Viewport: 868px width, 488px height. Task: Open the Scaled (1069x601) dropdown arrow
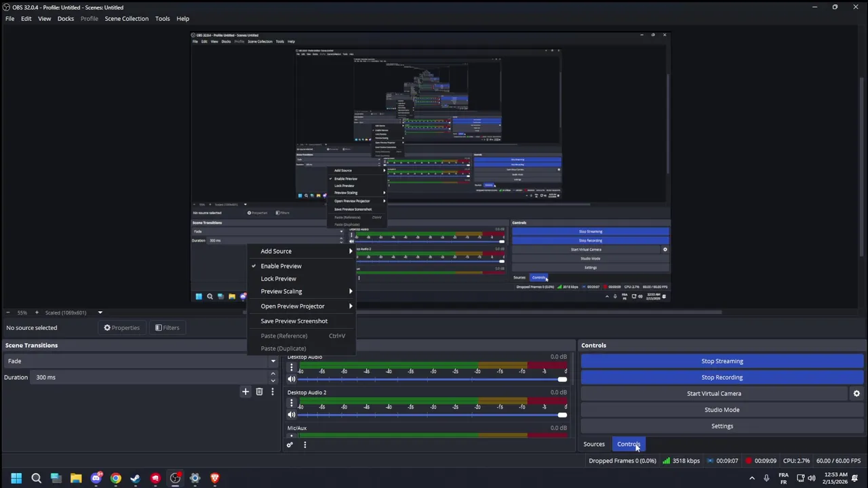click(x=100, y=312)
